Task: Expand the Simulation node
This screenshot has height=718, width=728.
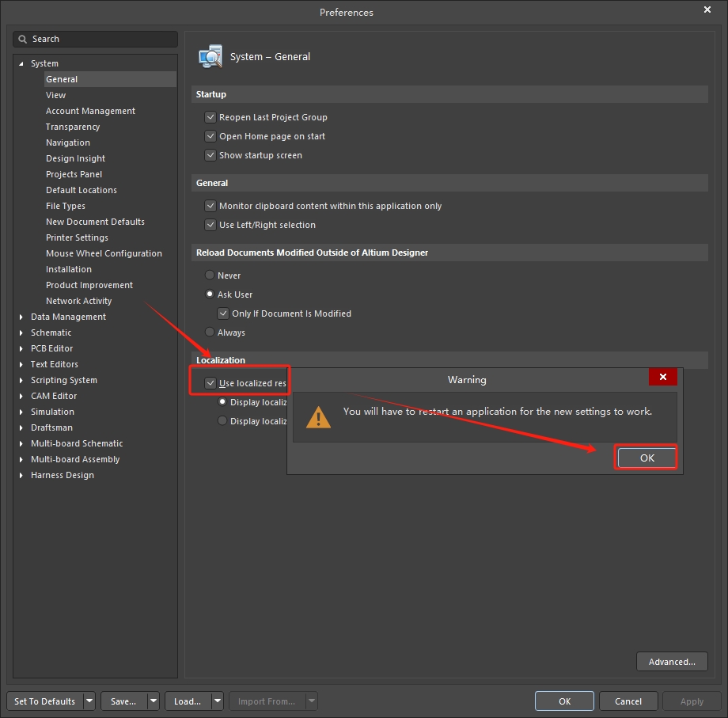Action: (x=21, y=412)
